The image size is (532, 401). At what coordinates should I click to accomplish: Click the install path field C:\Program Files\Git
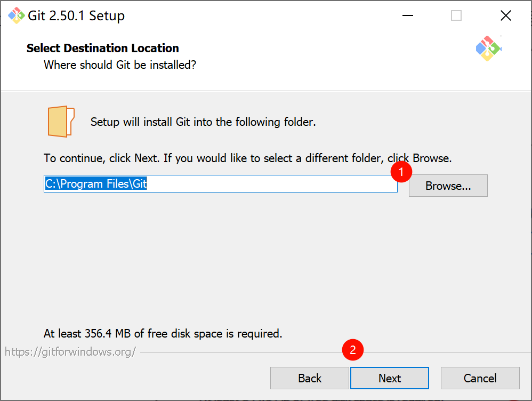coord(221,183)
